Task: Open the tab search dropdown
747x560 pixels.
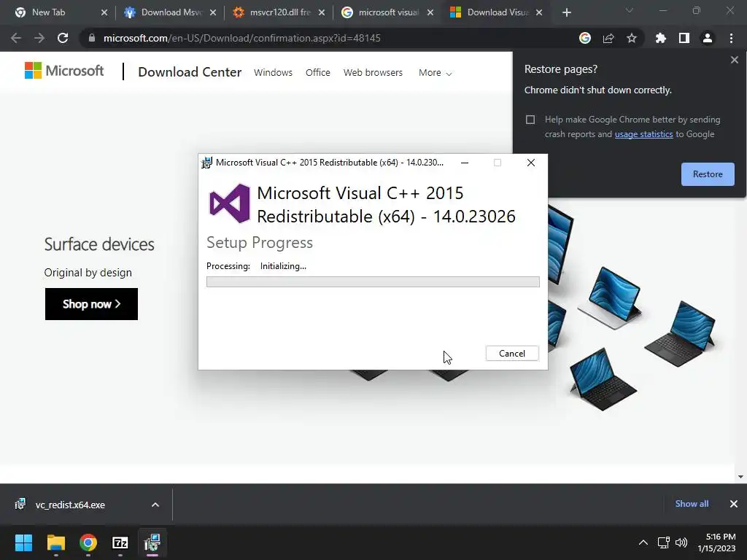Action: (x=630, y=10)
